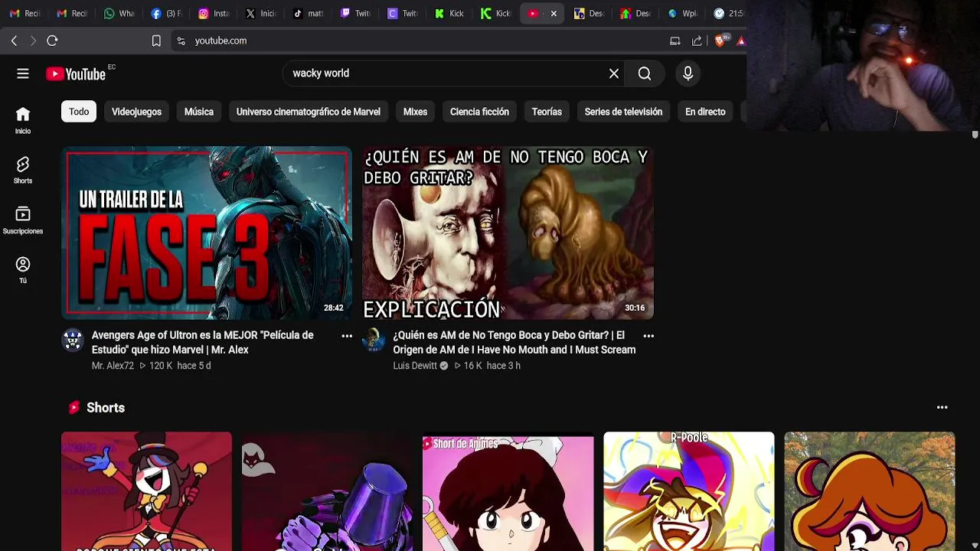Click the YouTube logo
The width and height of the screenshot is (980, 551).
pyautogui.click(x=76, y=74)
